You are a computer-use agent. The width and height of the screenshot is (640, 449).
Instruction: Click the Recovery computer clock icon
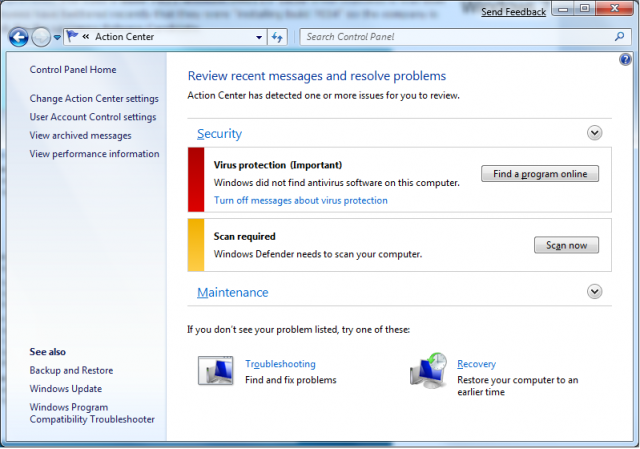click(428, 371)
